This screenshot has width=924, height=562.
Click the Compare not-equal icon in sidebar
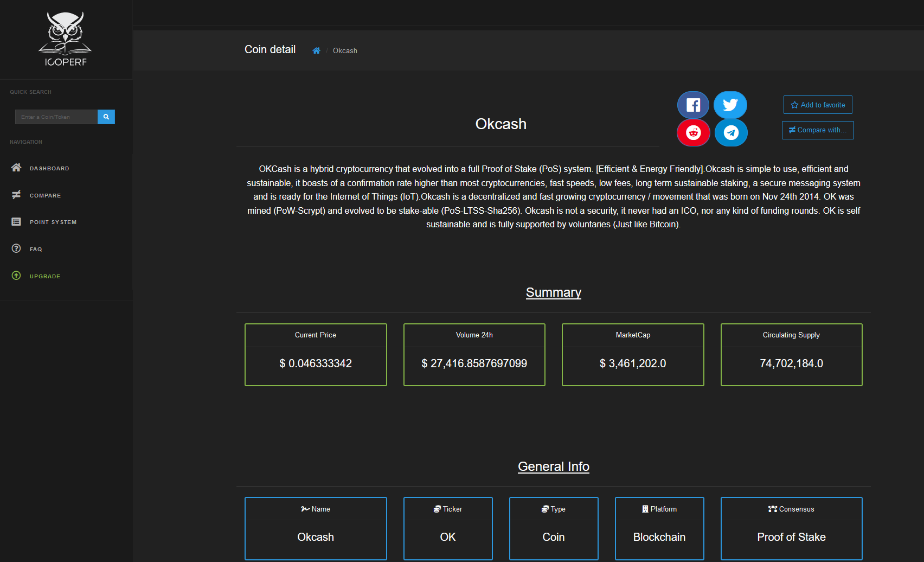coord(16,195)
